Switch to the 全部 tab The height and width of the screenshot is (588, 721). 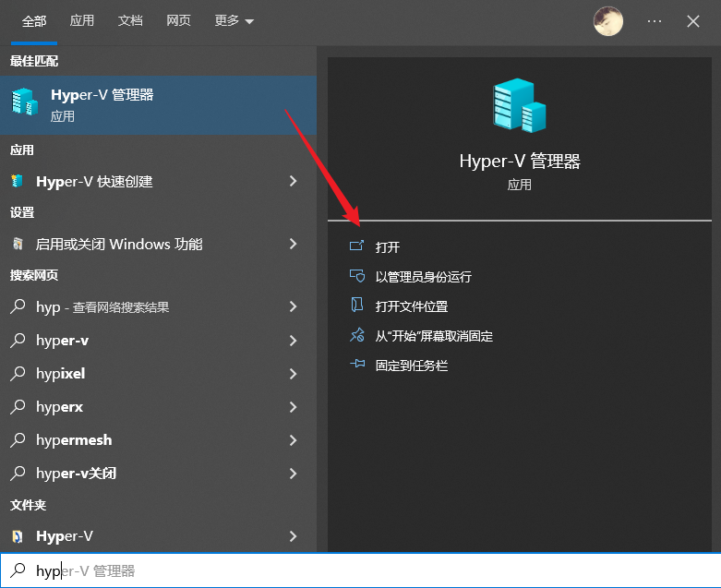34,21
